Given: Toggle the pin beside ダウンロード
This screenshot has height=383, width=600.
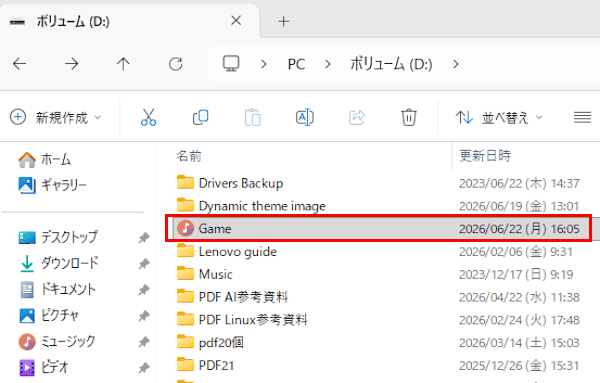Looking at the screenshot, I should point(143,264).
